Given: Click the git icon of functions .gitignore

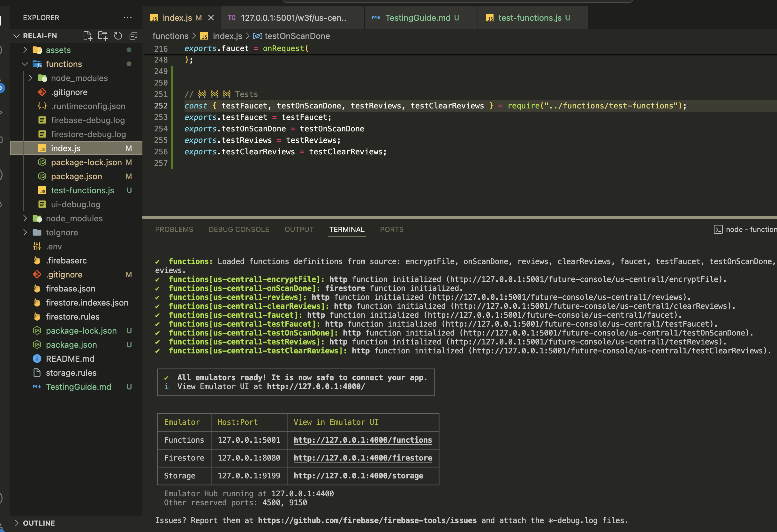Looking at the screenshot, I should click(x=42, y=92).
